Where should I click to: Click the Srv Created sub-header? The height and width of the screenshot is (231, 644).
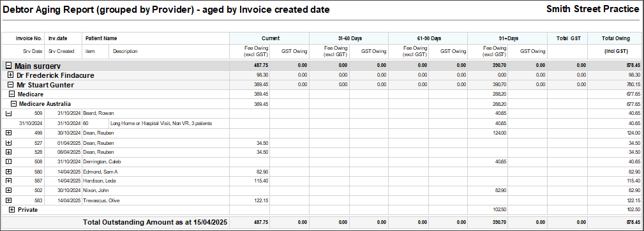coord(61,52)
